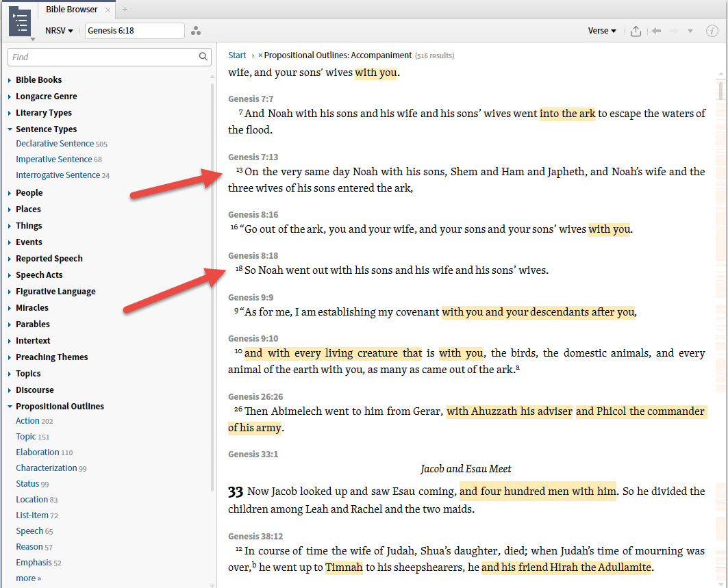The width and height of the screenshot is (728, 588).
Task: Click the Start breadcrumb link
Action: pyautogui.click(x=237, y=55)
